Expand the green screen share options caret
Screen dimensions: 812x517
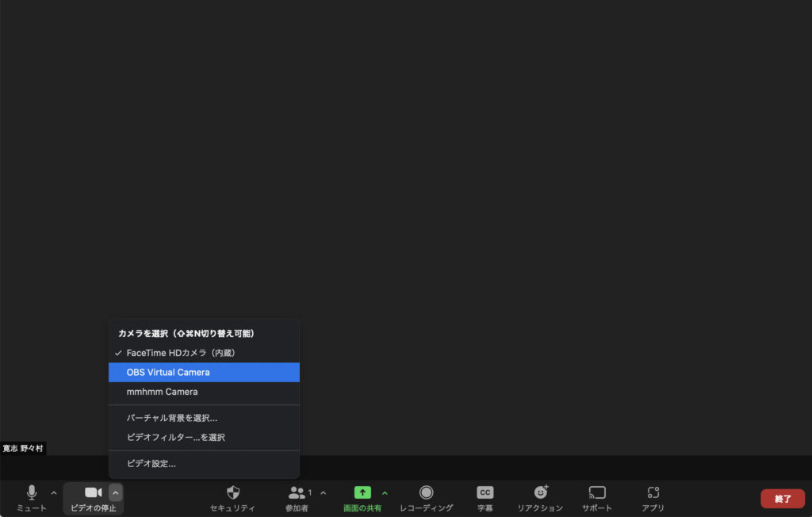pos(385,492)
